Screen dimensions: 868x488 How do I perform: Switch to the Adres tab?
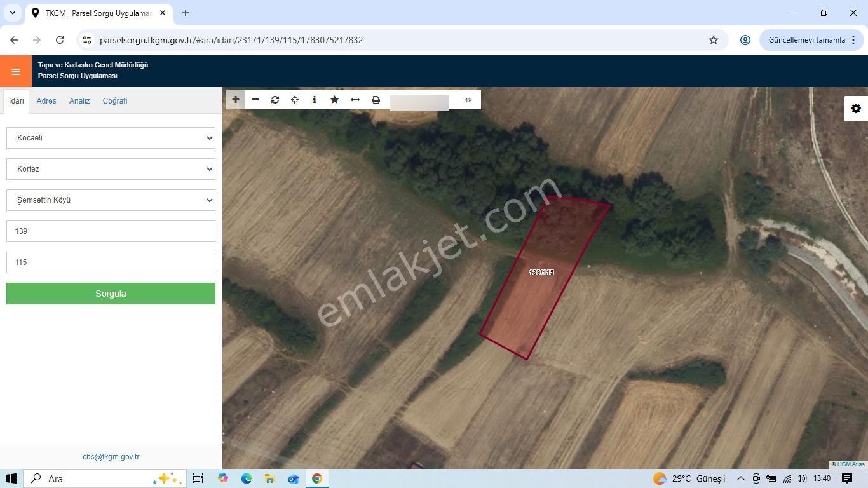(x=46, y=101)
